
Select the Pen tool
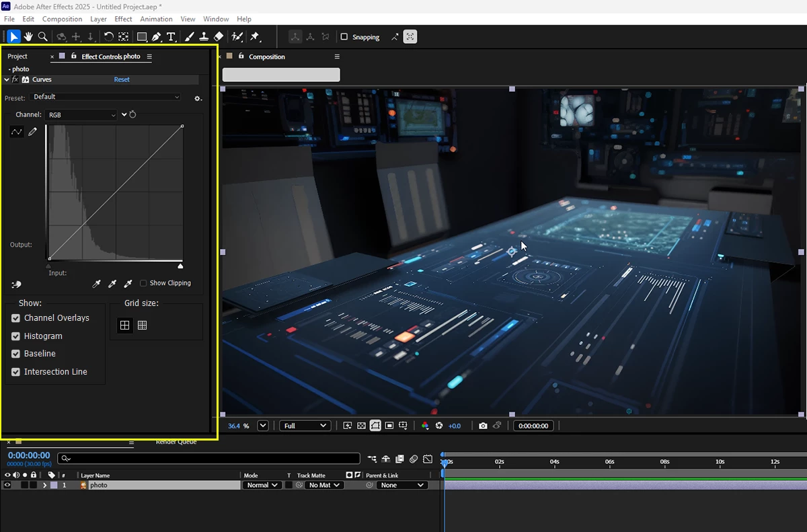(x=157, y=37)
